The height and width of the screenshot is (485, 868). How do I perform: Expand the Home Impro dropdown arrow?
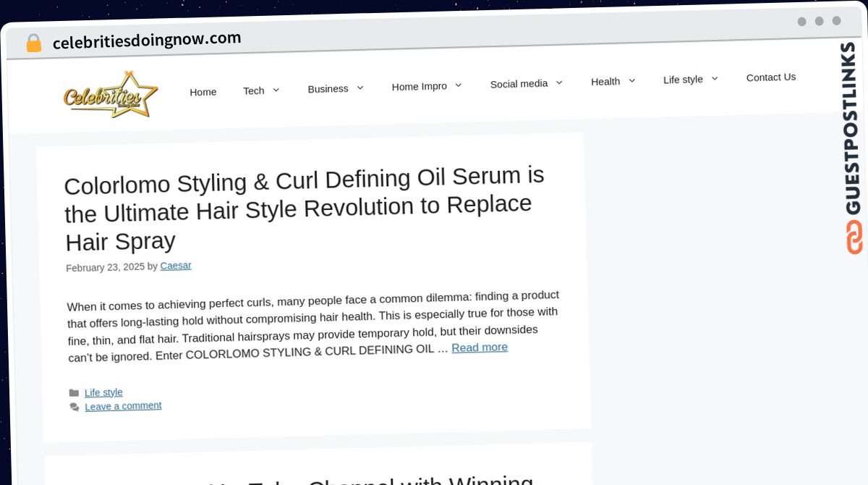[x=458, y=85]
